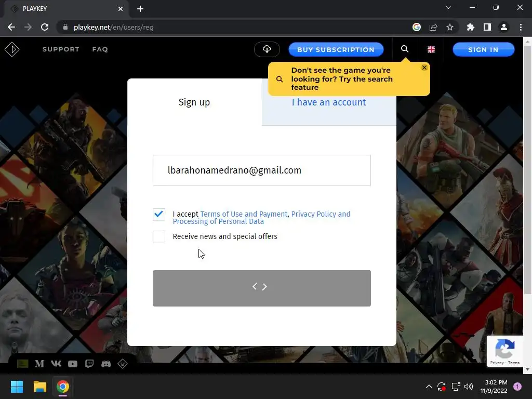Open the YouTube link icon

73,364
